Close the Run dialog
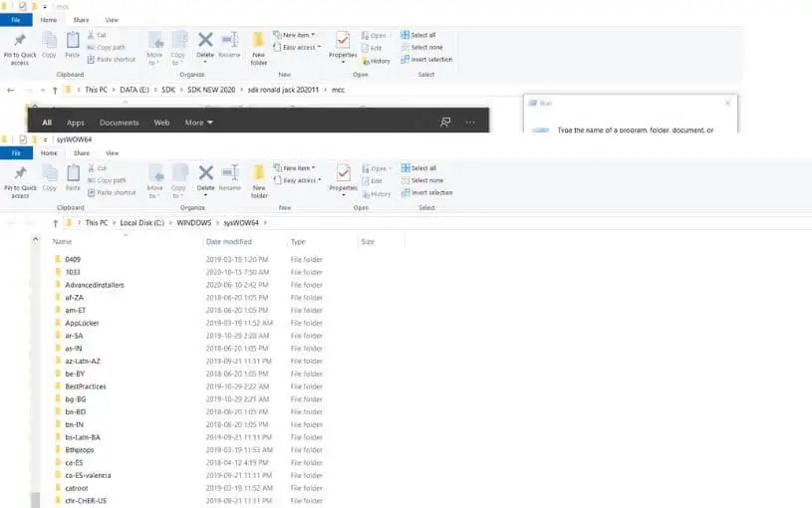Image resolution: width=812 pixels, height=508 pixels. point(727,103)
